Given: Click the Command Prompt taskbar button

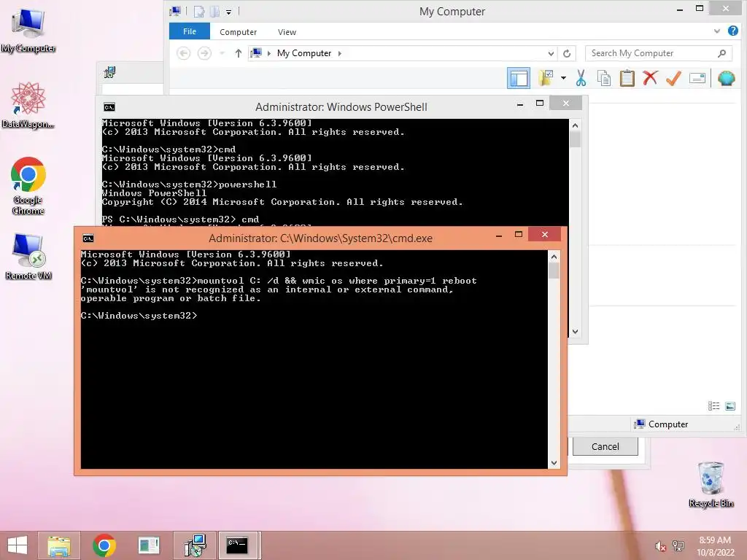Looking at the screenshot, I should point(239,545).
